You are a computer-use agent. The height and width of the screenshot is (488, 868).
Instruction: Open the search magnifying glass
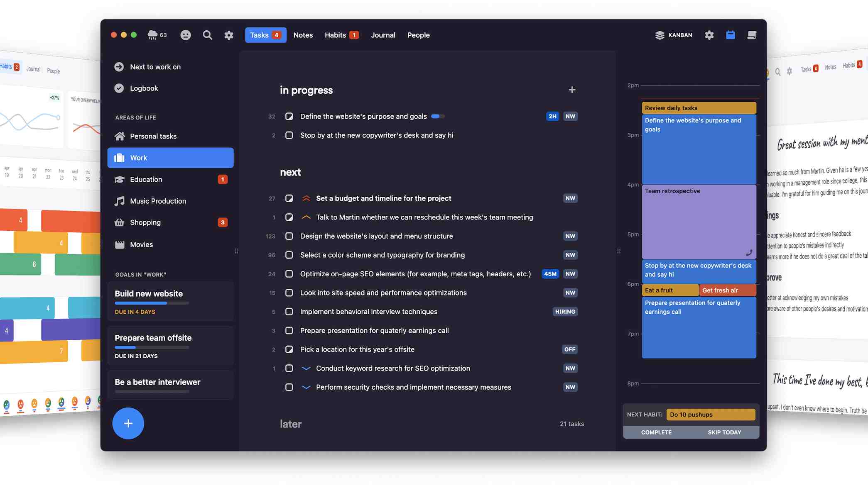point(207,35)
